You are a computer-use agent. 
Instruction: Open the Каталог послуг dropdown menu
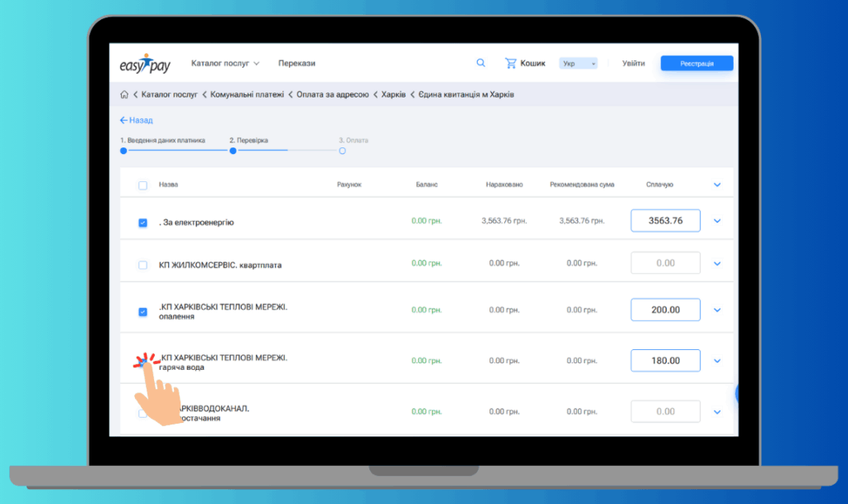(x=225, y=63)
